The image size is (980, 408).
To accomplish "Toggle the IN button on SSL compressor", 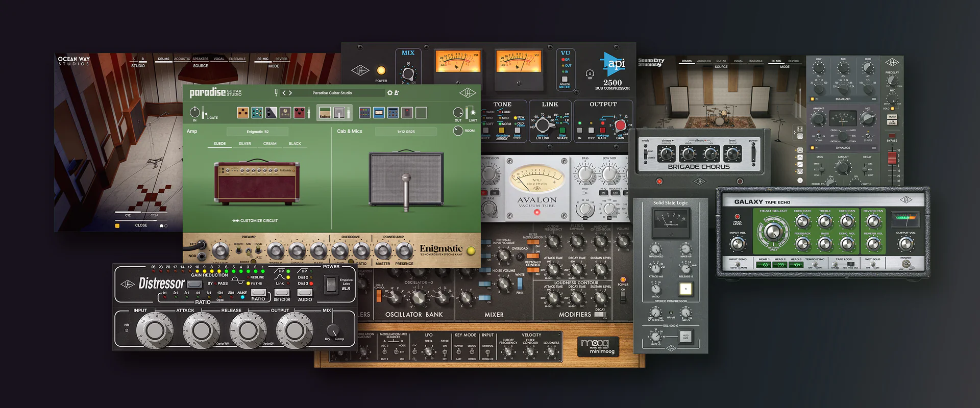I will [685, 289].
